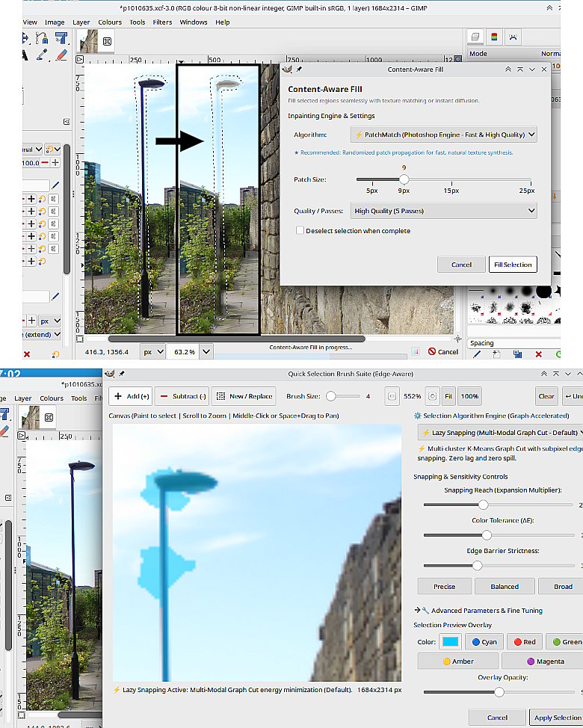
Task: Click the 100.0 opacity decrement minus icon
Action: (x=45, y=162)
